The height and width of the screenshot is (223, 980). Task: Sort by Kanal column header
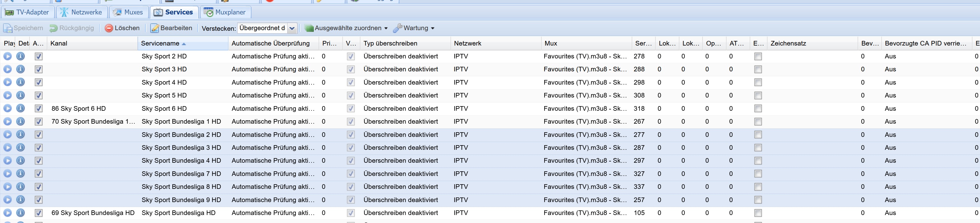92,43
